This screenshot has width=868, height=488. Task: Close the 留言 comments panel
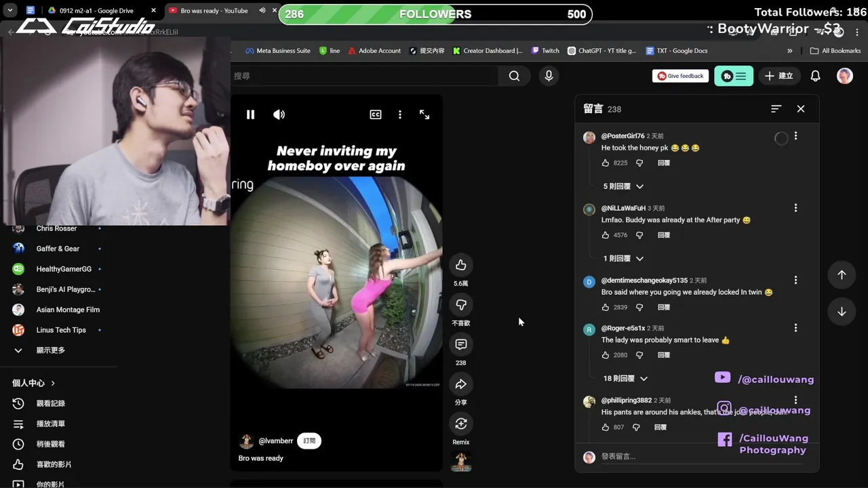click(x=801, y=108)
